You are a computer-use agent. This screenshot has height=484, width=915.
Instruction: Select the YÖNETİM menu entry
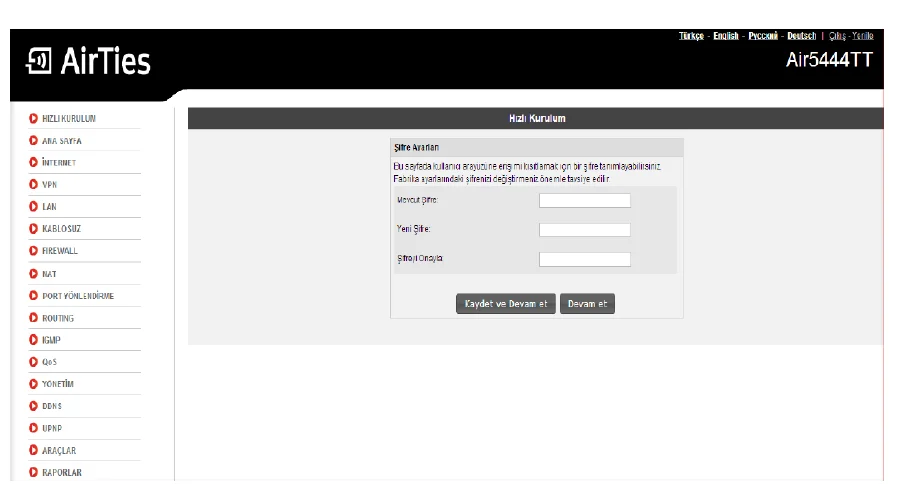tap(58, 384)
